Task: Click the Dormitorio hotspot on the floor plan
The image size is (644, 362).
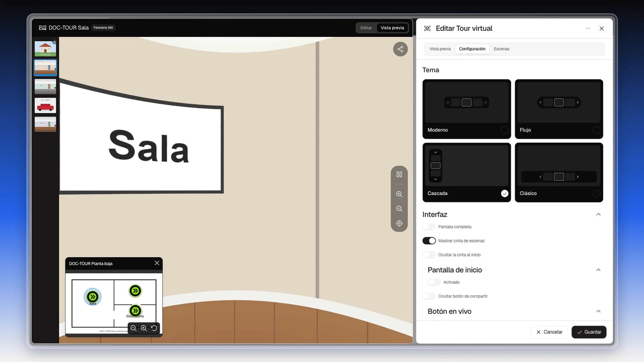Action: 135,311
